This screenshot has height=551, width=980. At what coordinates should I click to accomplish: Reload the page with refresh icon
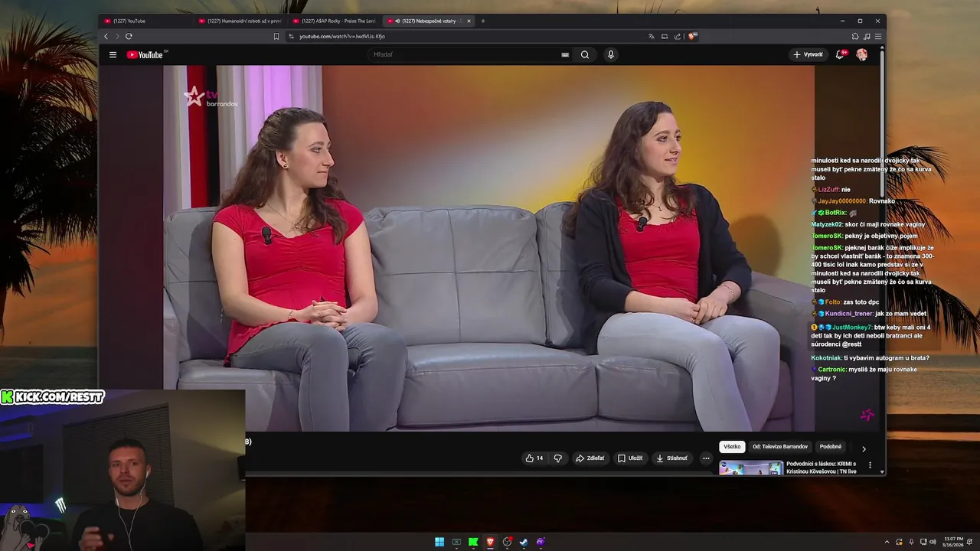tap(129, 36)
